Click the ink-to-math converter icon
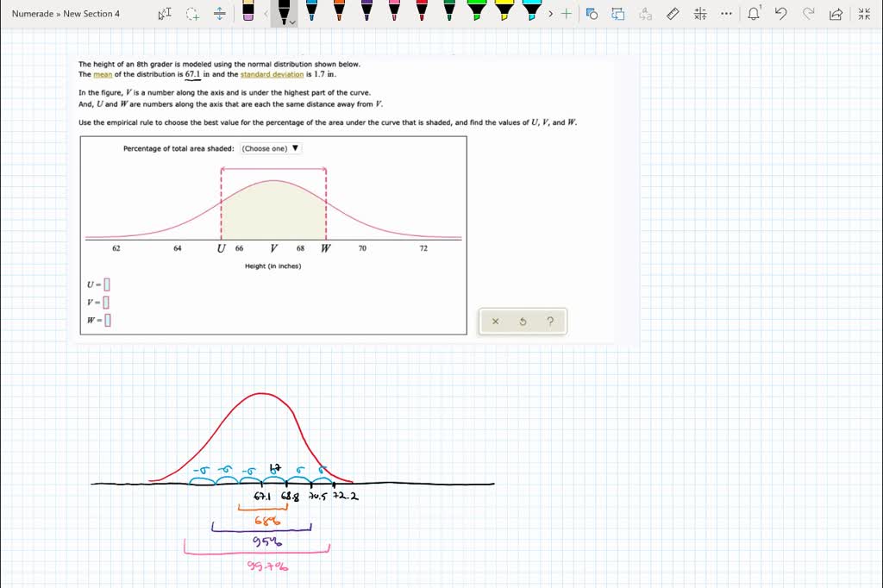 coord(700,14)
